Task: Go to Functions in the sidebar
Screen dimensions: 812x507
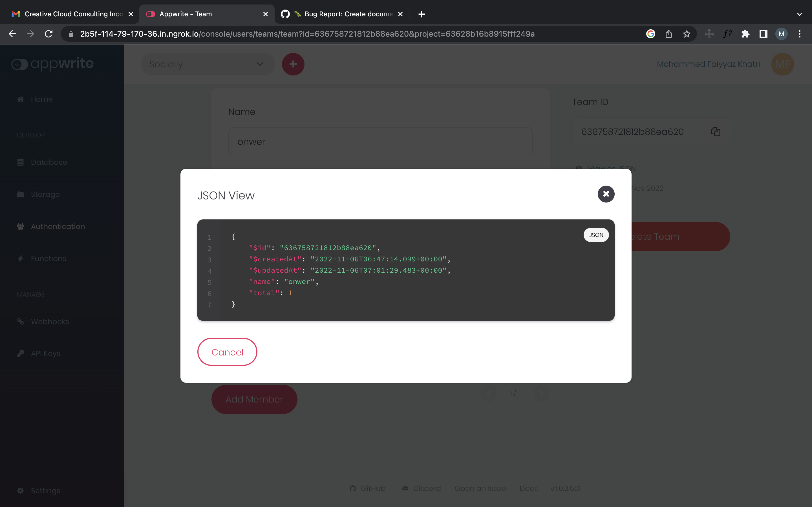Action: pyautogui.click(x=48, y=258)
